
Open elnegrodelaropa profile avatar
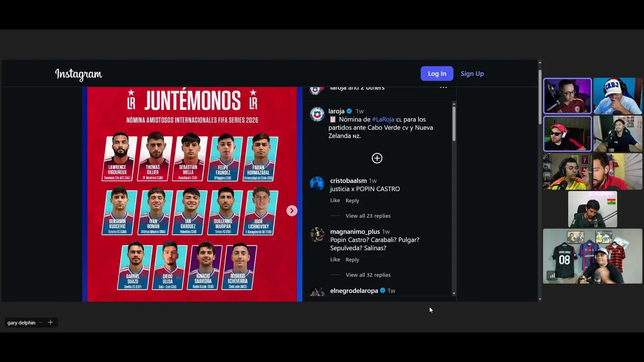coord(317,292)
